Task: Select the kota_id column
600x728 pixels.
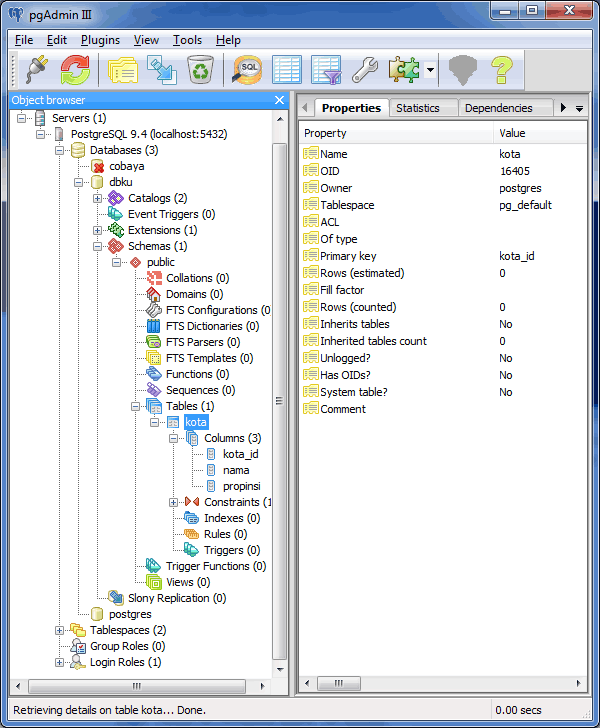Action: (x=241, y=454)
